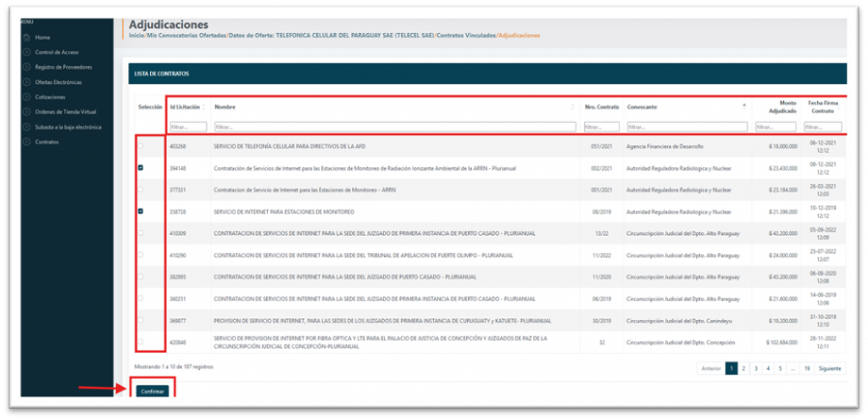Screen dimensions: 868x420
Task: Go to page 5 of results
Action: pos(780,368)
